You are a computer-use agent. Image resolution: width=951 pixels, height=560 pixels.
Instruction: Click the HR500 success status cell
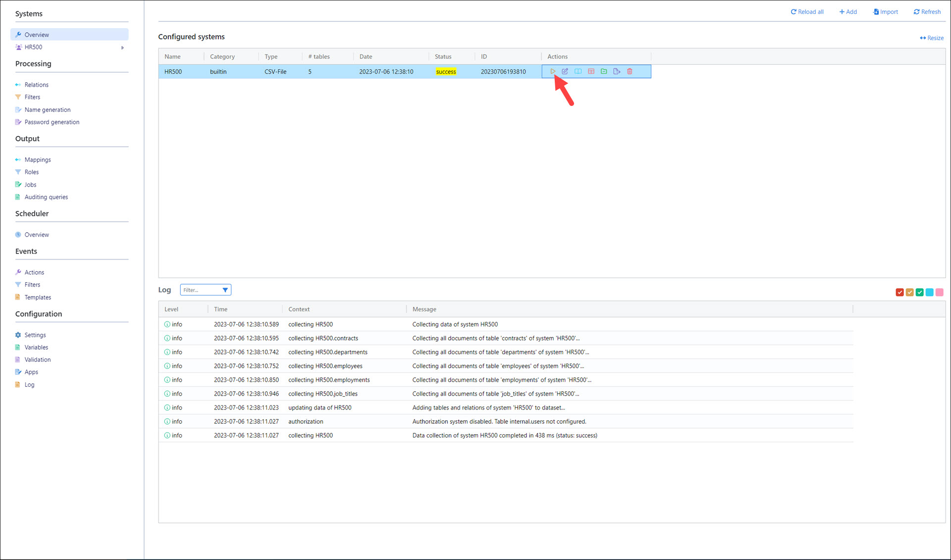tap(446, 71)
